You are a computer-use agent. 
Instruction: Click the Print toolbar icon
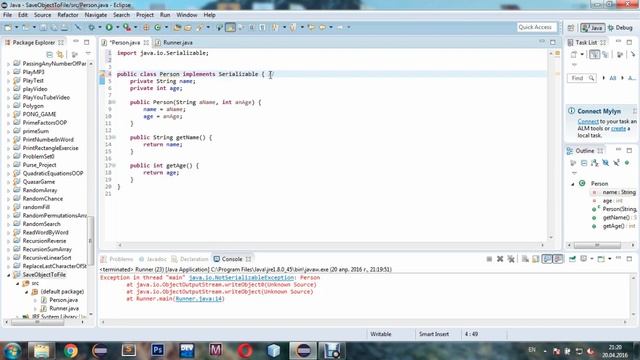click(x=64, y=27)
